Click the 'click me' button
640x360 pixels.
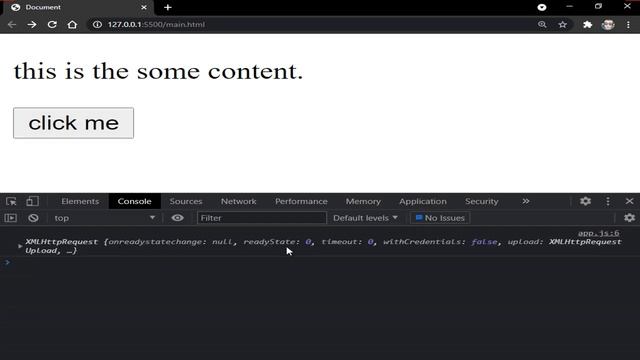(x=73, y=123)
